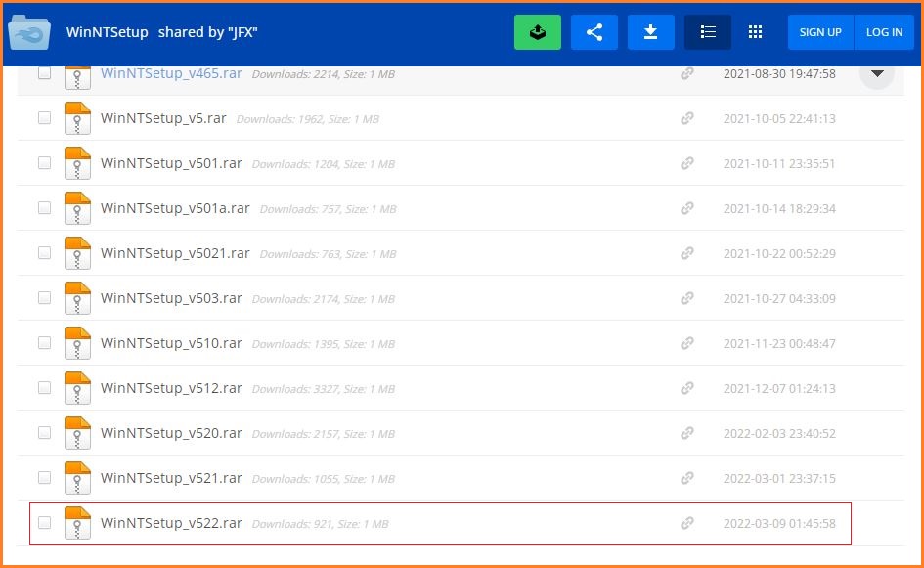Image resolution: width=924 pixels, height=568 pixels.
Task: Click the date 2022-03-09 01:45:58
Action: point(779,523)
